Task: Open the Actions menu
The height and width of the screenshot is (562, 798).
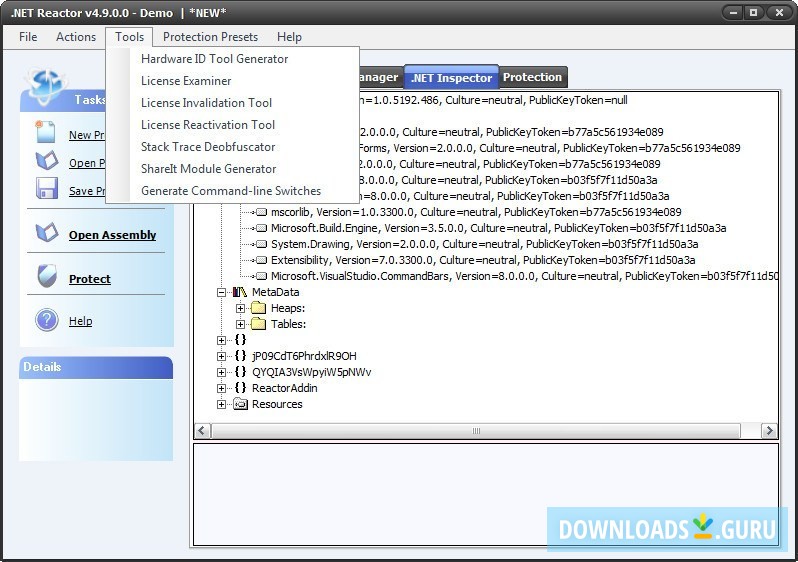Action: click(76, 37)
